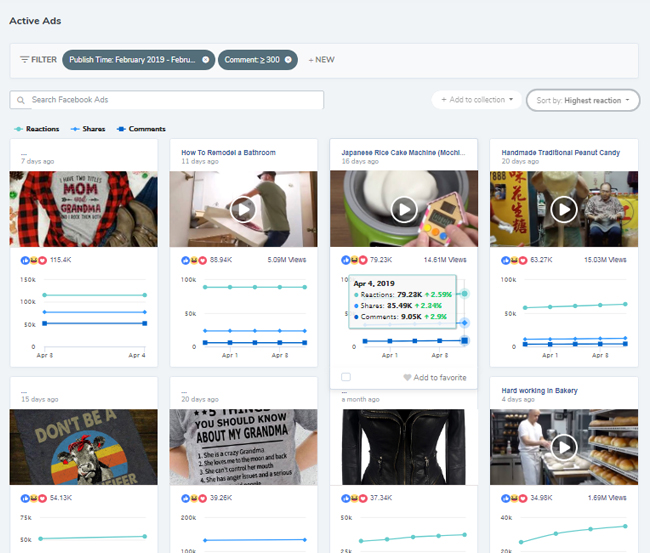Image resolution: width=650 pixels, height=553 pixels.
Task: Click reaction icons beside 54.13K
Action: (x=34, y=498)
